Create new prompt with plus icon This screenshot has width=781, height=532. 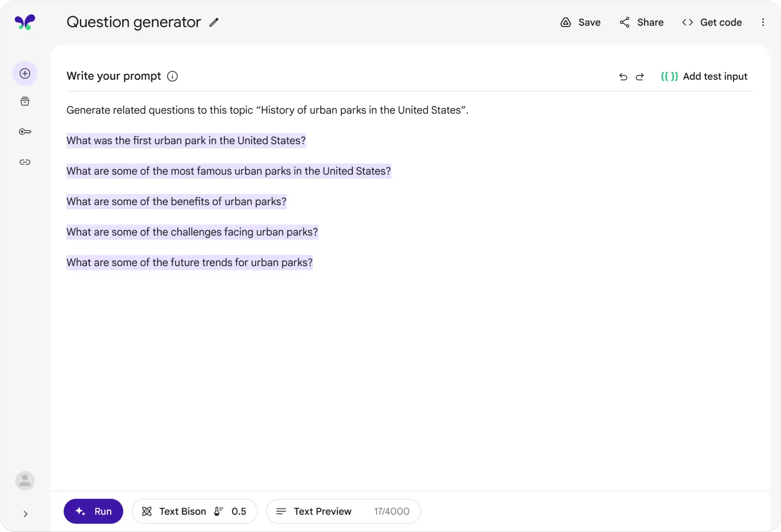tap(25, 73)
